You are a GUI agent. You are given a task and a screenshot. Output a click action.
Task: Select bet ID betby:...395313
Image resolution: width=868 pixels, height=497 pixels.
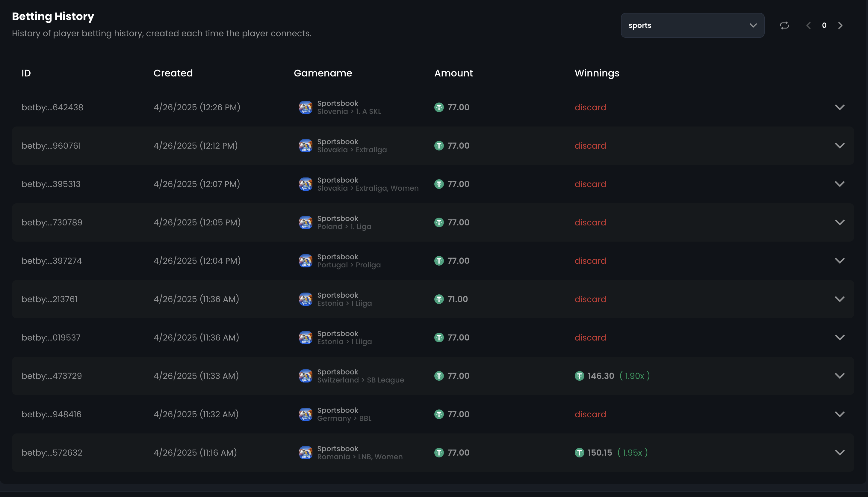tap(51, 184)
